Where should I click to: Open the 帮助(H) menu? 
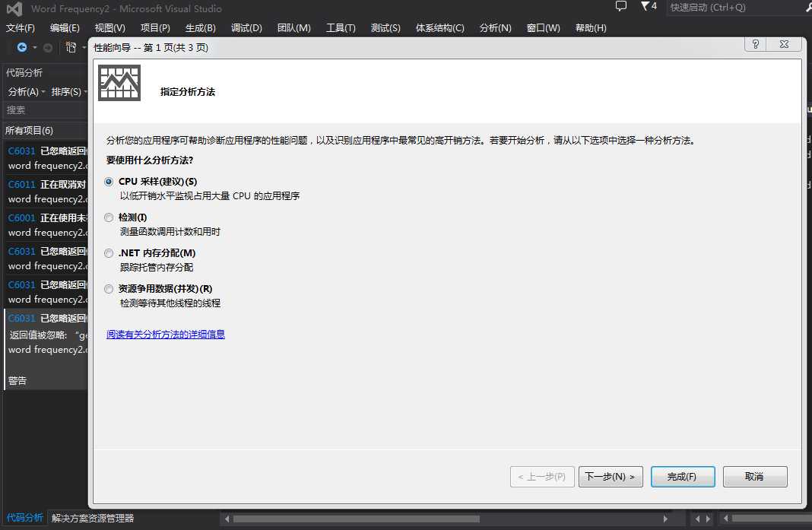click(x=591, y=28)
